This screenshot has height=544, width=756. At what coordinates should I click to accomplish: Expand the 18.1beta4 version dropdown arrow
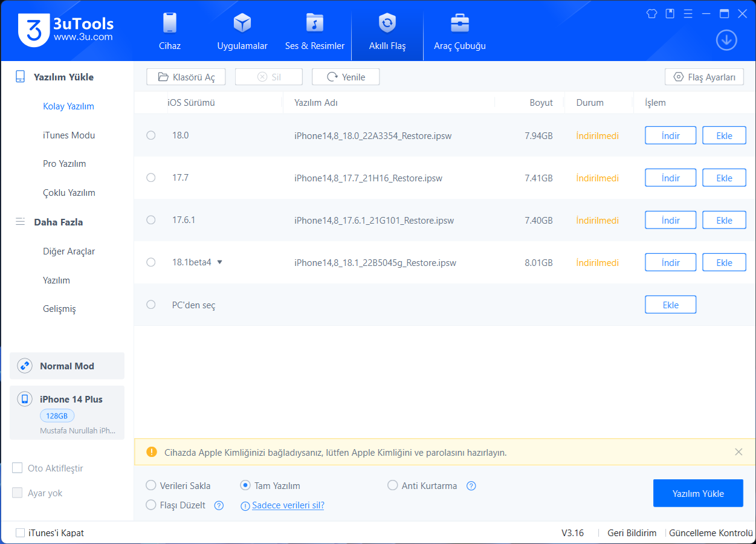point(219,262)
